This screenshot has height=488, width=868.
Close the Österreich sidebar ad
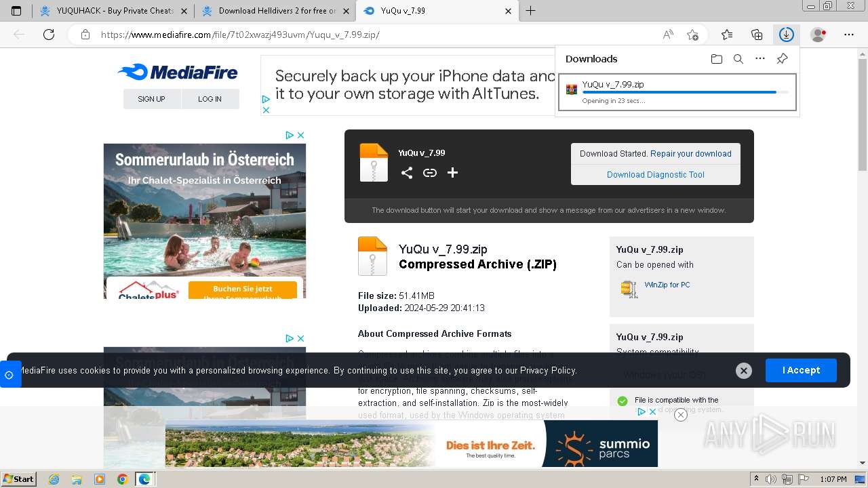tap(301, 135)
